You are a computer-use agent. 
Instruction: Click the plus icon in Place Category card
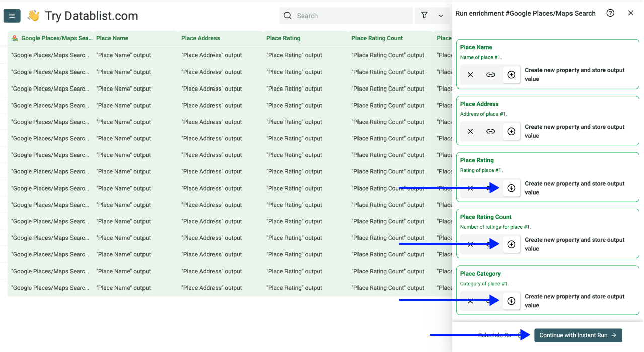pyautogui.click(x=511, y=301)
